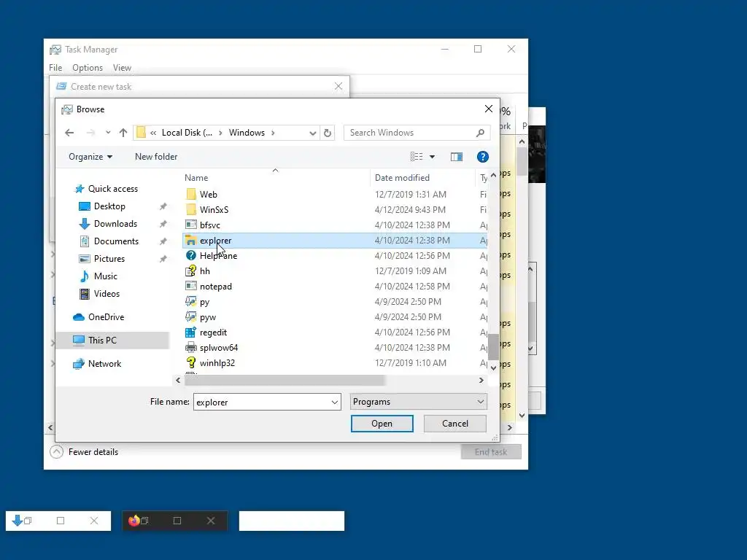Click the file list vertical scrollbar thumb
The width and height of the screenshot is (747, 560).
point(493,347)
